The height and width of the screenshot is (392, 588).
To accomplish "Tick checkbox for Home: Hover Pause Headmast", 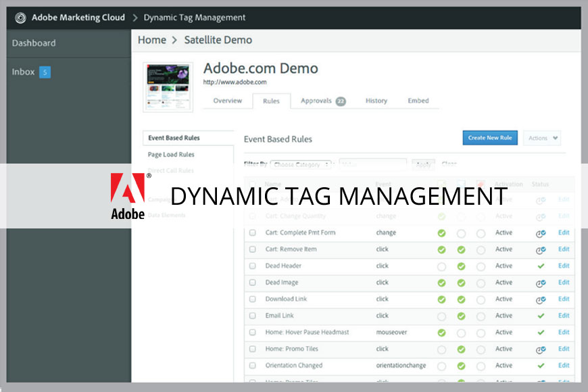I will (x=252, y=333).
